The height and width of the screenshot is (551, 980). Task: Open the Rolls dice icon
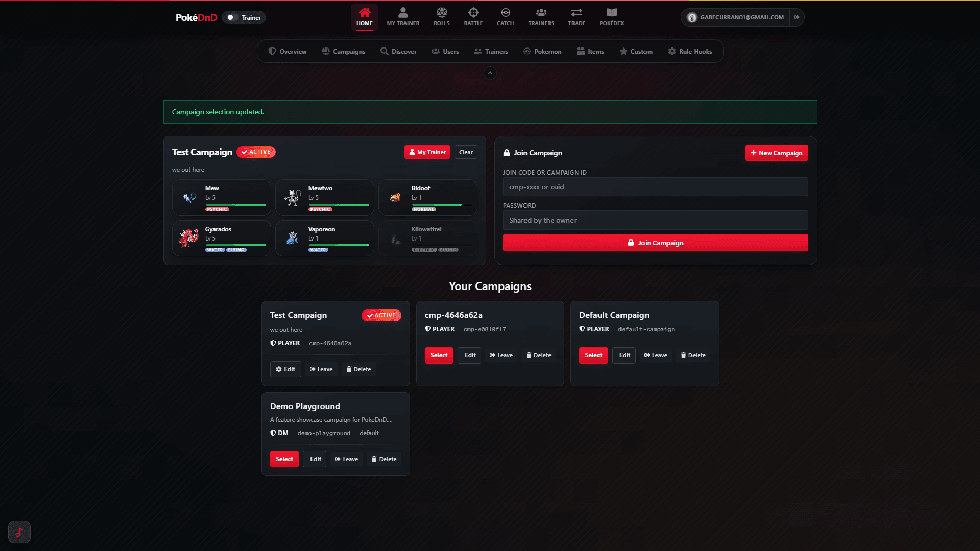441,17
